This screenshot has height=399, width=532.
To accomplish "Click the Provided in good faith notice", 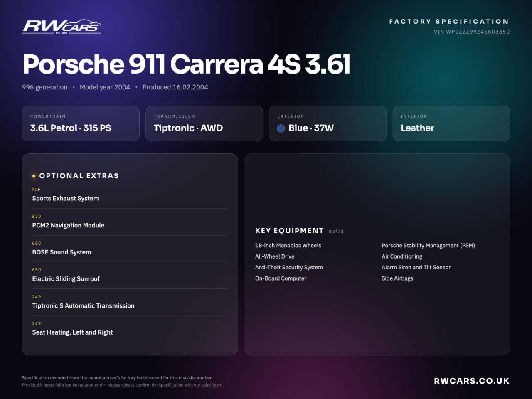I will click(123, 385).
